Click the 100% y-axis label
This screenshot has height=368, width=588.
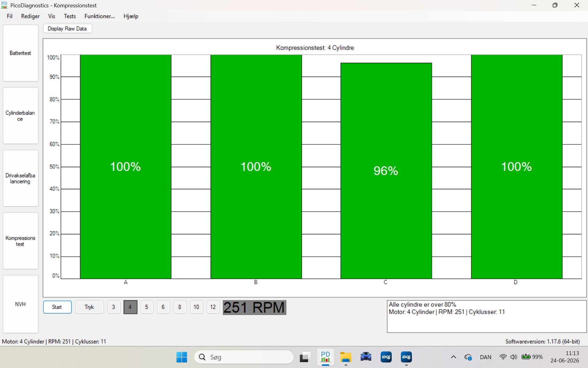point(53,58)
